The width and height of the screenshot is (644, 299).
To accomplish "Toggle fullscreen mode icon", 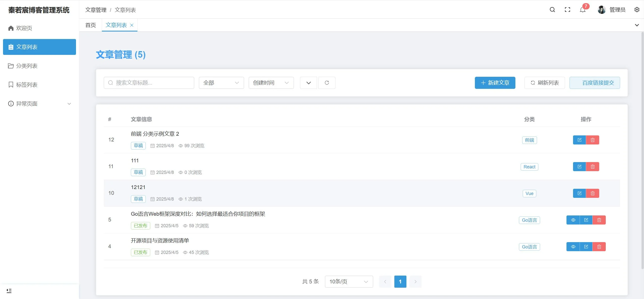I will 567,10.
